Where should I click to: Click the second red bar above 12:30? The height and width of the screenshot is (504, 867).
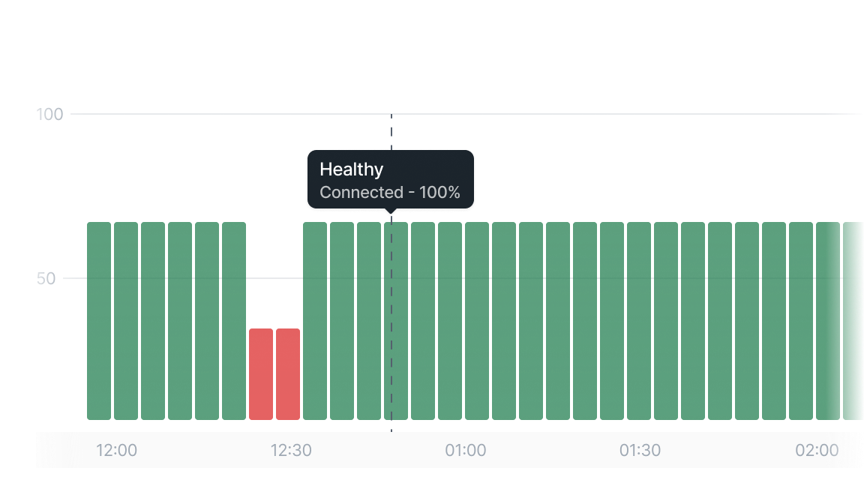(288, 373)
